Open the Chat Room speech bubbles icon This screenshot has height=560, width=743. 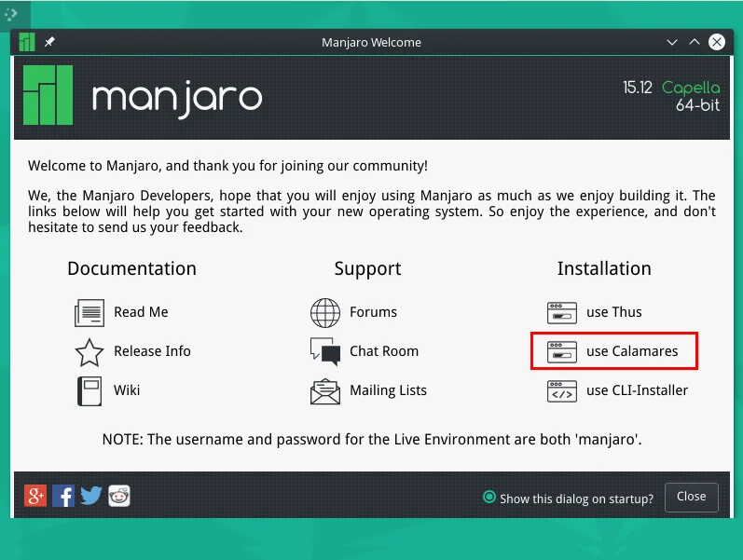(325, 351)
